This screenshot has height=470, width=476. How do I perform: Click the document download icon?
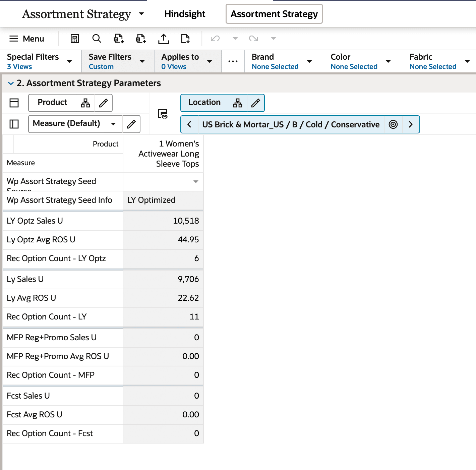tap(185, 39)
